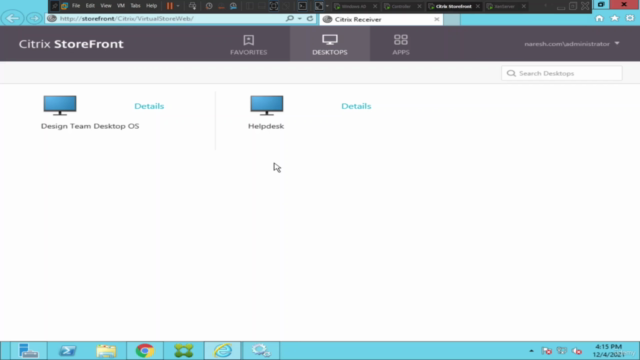
Task: Open the VMware Tabs menu
Action: 136,6
